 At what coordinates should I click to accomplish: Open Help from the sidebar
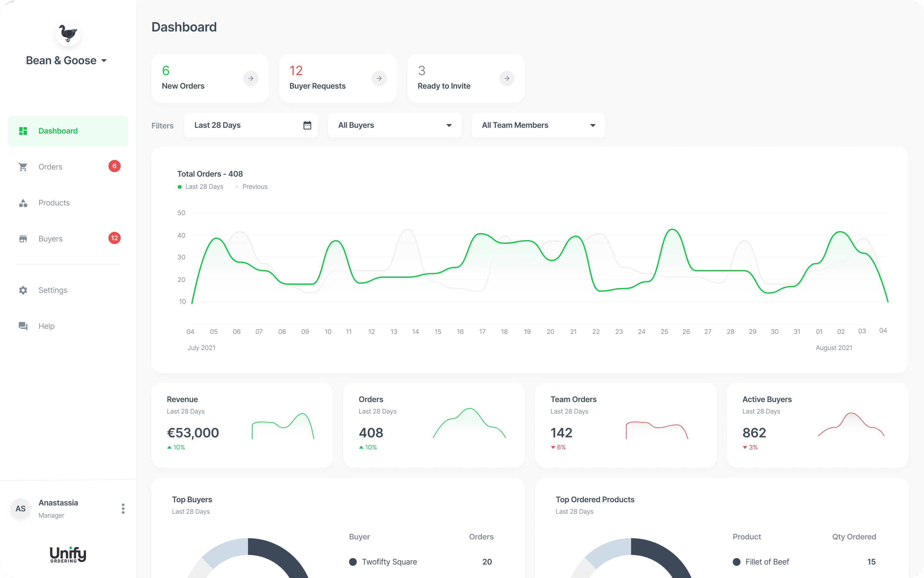click(68, 326)
